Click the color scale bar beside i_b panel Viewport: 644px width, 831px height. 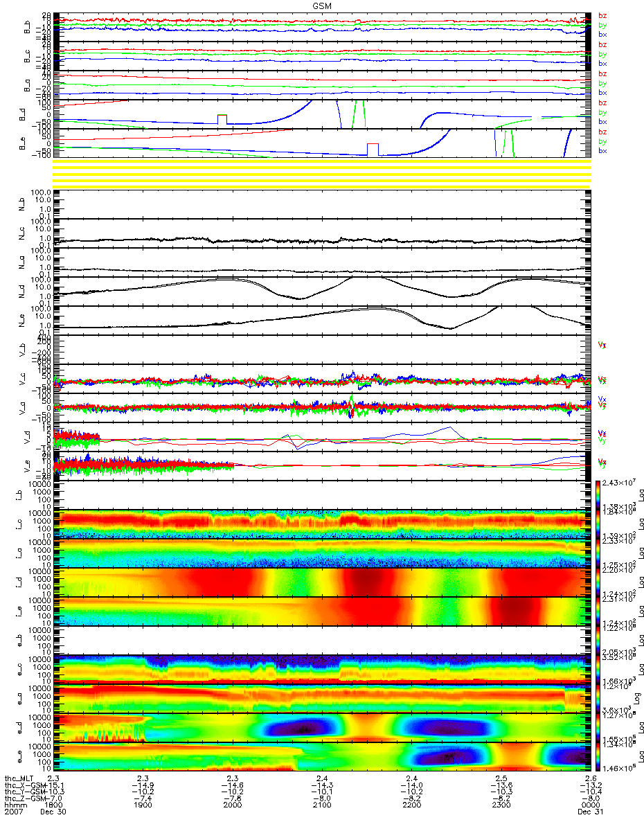click(596, 494)
